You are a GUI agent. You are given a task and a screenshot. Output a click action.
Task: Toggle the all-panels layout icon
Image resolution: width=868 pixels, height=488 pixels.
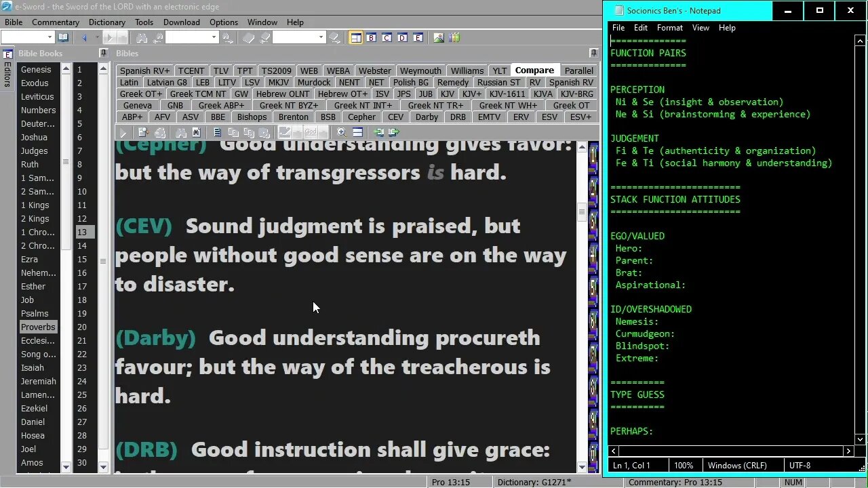(356, 37)
